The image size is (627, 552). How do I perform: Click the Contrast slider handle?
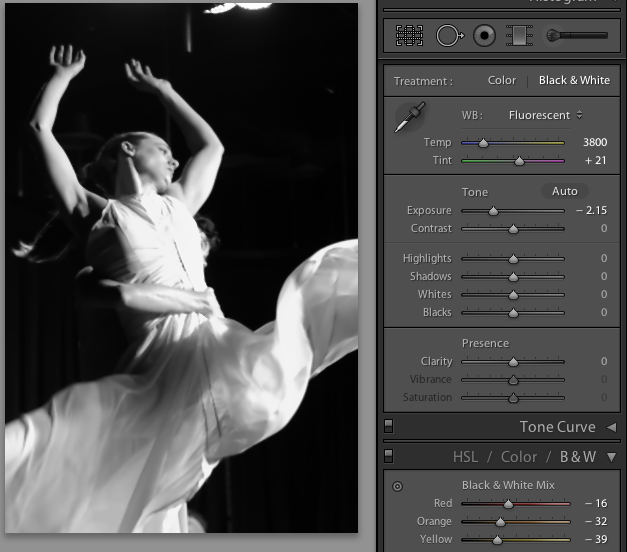(513, 229)
